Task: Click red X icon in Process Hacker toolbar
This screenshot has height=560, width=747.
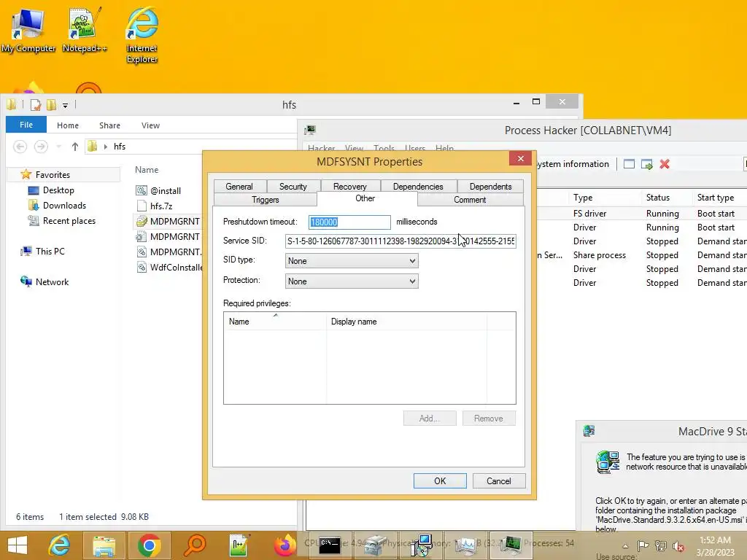Action: [665, 164]
